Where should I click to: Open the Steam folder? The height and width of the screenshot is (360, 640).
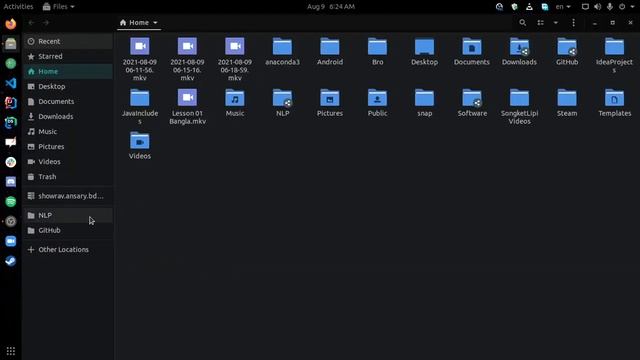(x=567, y=103)
